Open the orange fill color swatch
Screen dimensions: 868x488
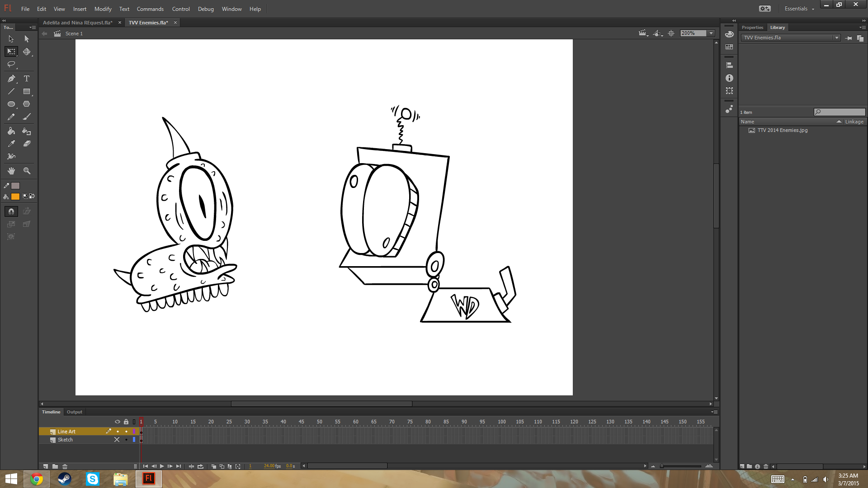(x=15, y=197)
